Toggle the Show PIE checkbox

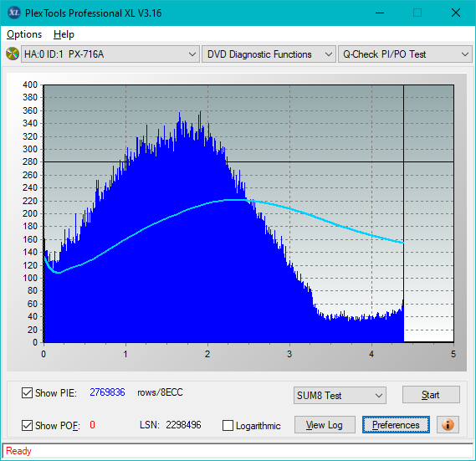[x=27, y=392]
